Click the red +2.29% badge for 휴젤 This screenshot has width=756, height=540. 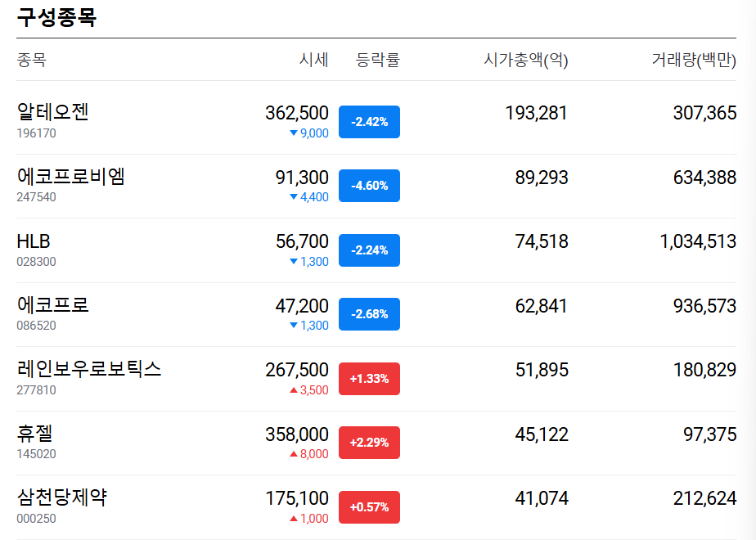click(369, 443)
